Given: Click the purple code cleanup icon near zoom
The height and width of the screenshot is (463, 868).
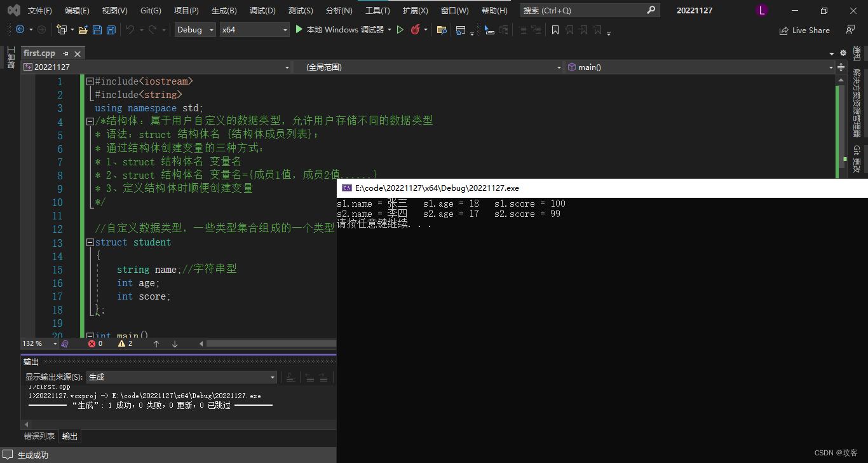Looking at the screenshot, I should click(x=65, y=343).
